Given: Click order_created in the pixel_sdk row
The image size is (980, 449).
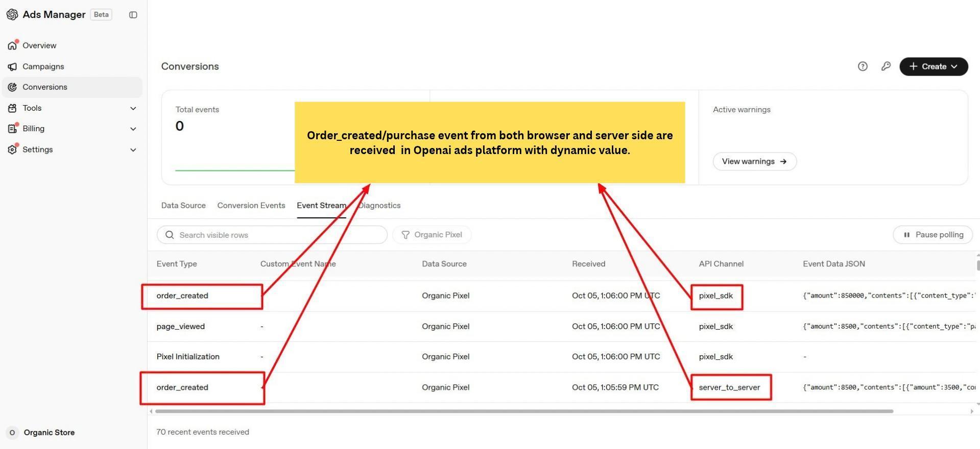Looking at the screenshot, I should click(182, 296).
